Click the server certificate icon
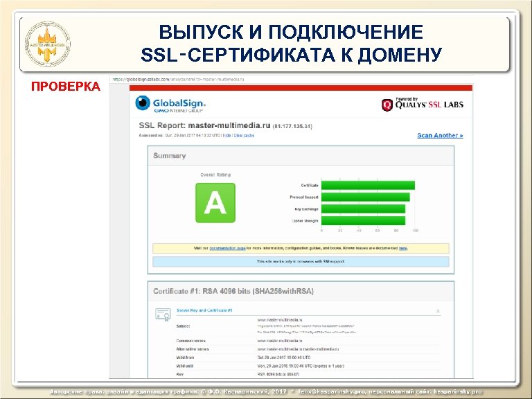The width and height of the screenshot is (532, 399). click(x=163, y=314)
